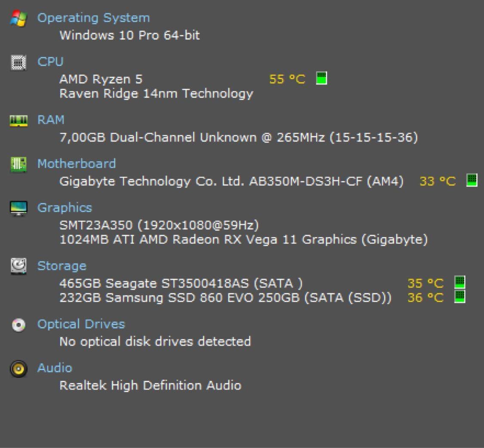Click the Optical Drives disc icon
This screenshot has width=484, height=448.
pos(18,325)
